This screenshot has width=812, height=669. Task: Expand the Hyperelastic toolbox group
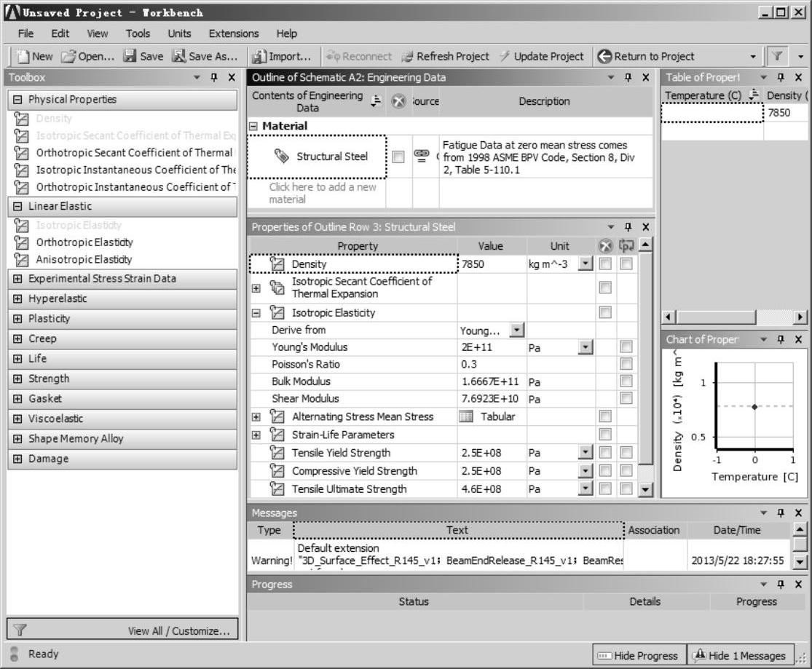pyautogui.click(x=17, y=298)
